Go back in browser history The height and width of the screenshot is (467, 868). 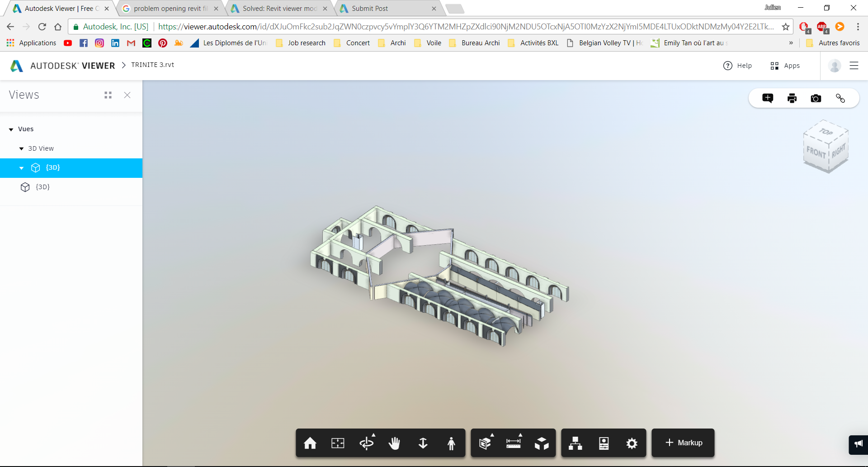(10, 27)
